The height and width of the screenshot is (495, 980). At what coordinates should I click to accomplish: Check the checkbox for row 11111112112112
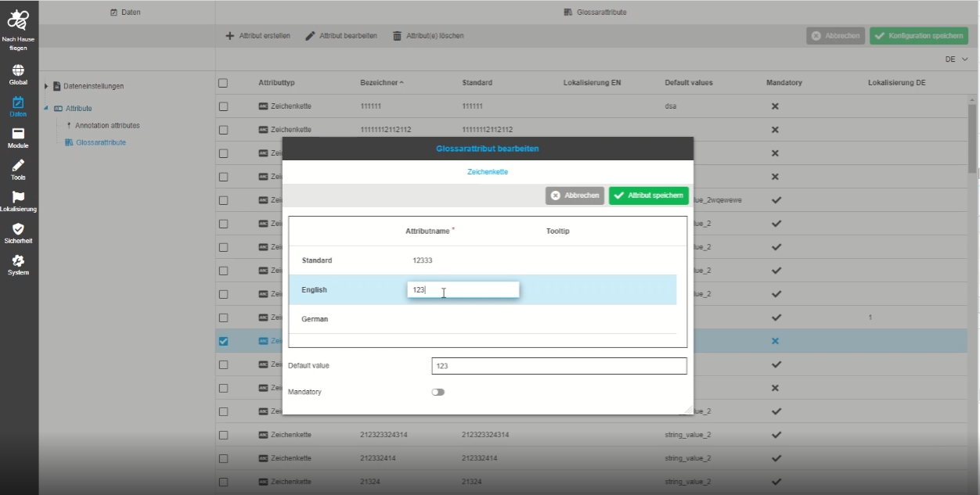[223, 130]
